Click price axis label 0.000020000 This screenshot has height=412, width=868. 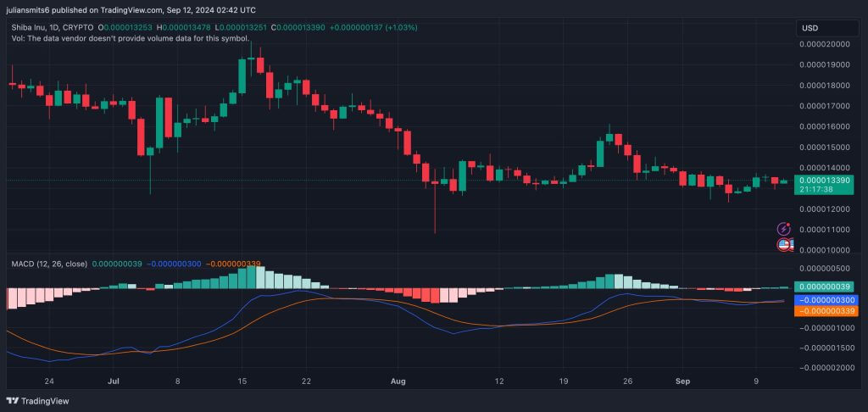point(824,44)
